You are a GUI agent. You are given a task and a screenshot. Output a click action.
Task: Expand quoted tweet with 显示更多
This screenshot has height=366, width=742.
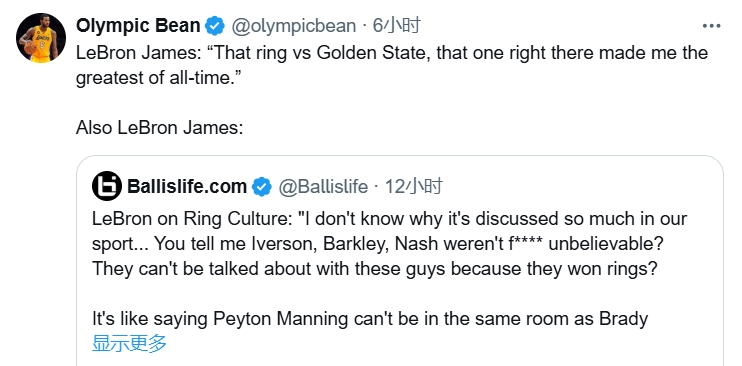(129, 343)
